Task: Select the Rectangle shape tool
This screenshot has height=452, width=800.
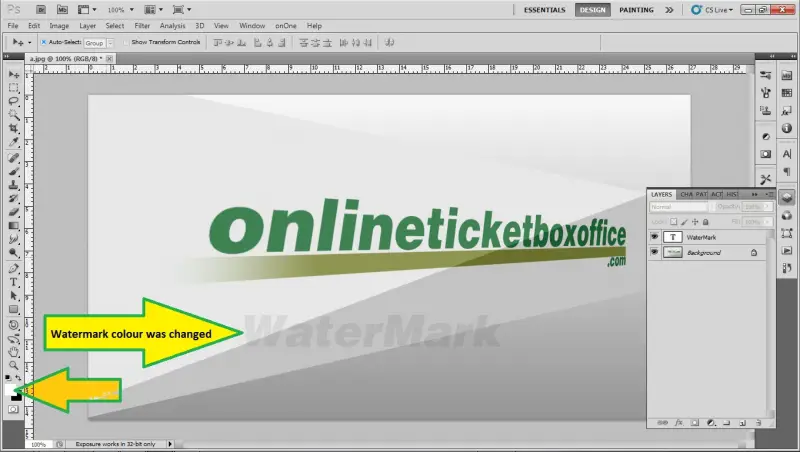Action: point(14,309)
